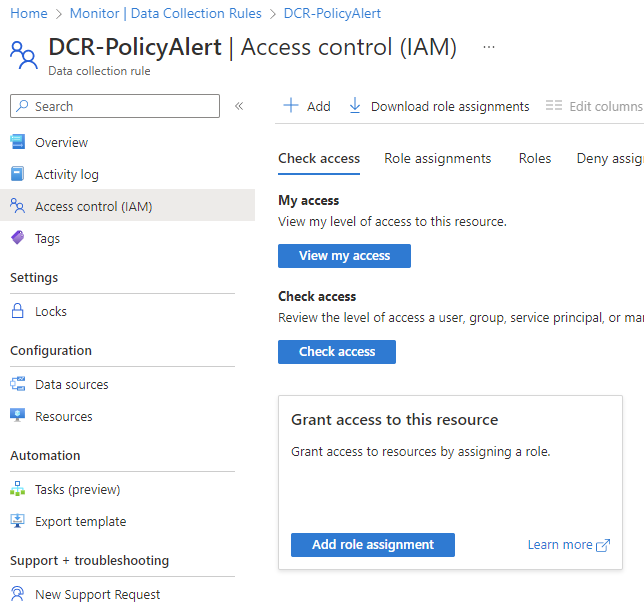Screen dimensions: 644x612
Task: Click the large IAM header icon
Action: pyautogui.click(x=24, y=55)
